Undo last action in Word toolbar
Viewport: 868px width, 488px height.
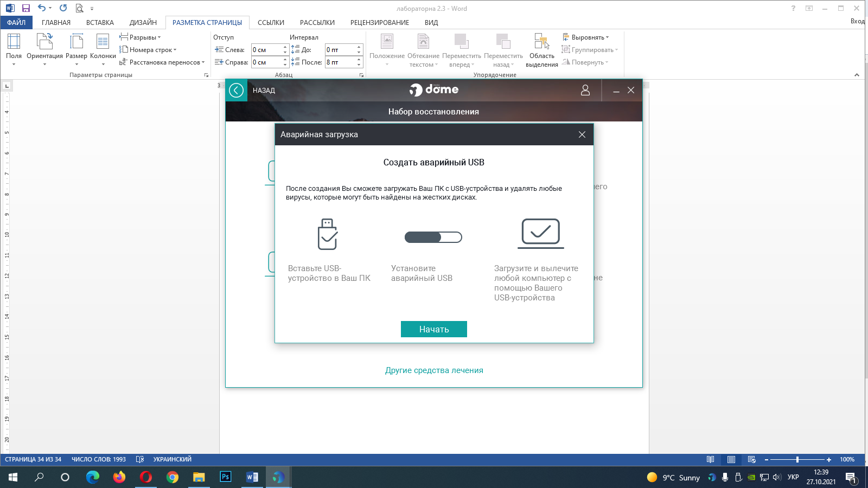[42, 8]
